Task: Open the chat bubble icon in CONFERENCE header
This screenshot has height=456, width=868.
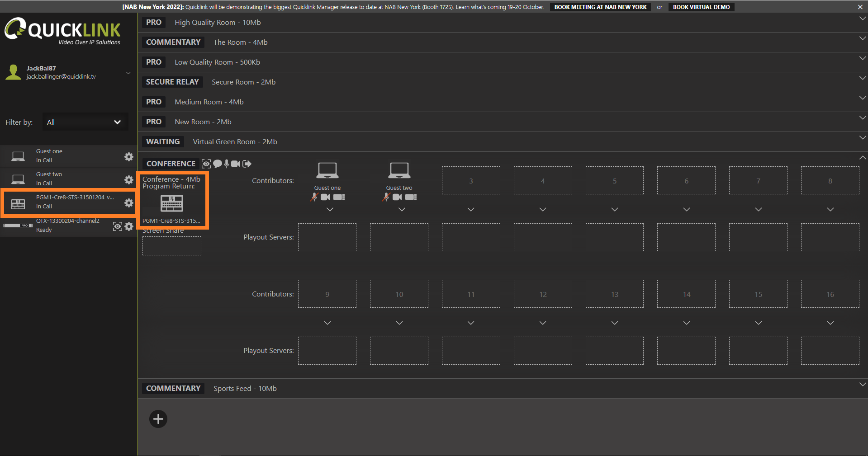Action: pyautogui.click(x=218, y=164)
